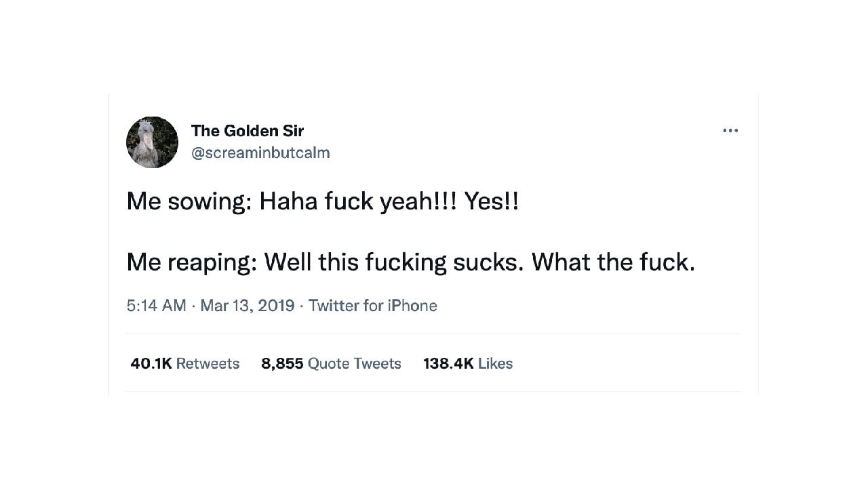
Task: Click the Me reaping sentence
Action: [410, 262]
